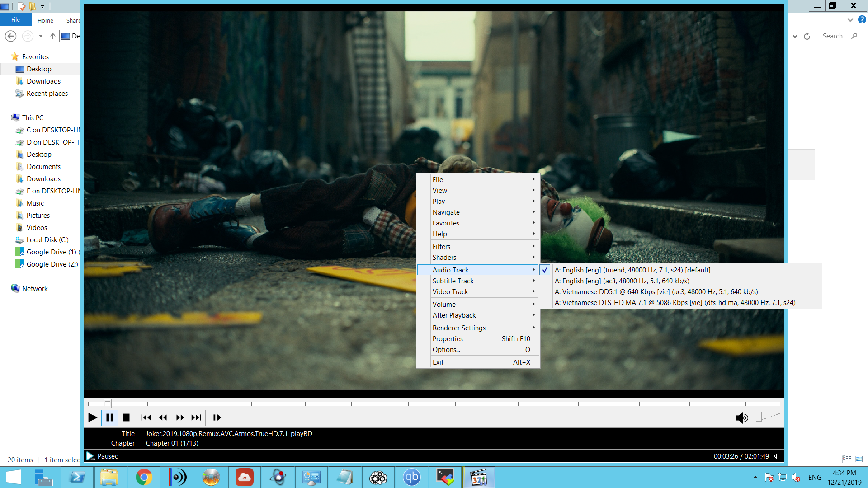
Task: Expand the Subtitle Track submenu
Action: pyautogui.click(x=478, y=281)
